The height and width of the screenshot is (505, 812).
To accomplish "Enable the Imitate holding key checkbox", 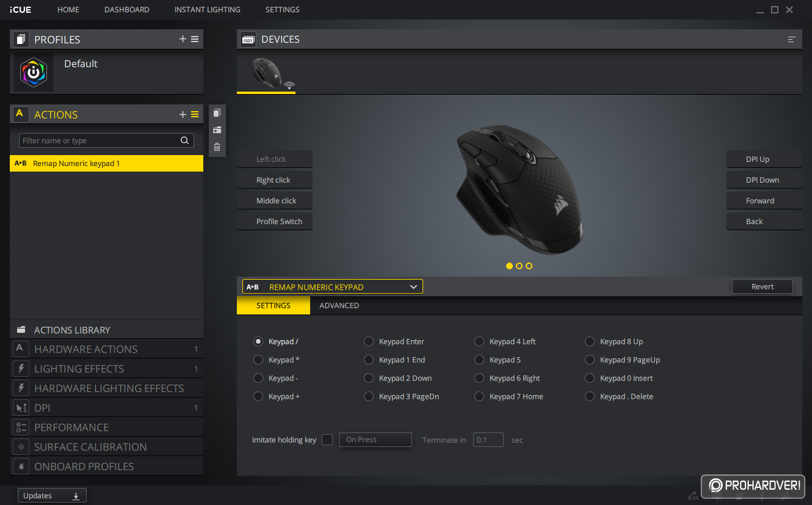I will pos(327,440).
